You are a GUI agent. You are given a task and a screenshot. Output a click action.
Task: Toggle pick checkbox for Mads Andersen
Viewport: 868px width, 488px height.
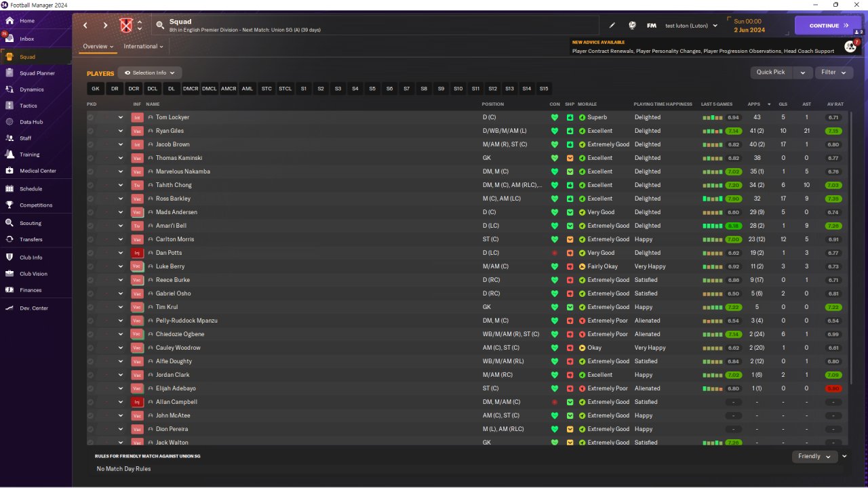(91, 212)
